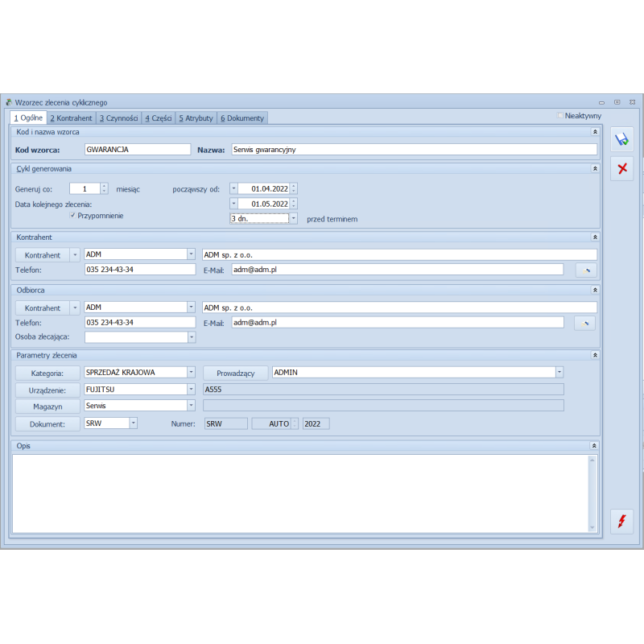644x644 pixels.
Task: Click the Nazwa field with Serwis gwarancyjny
Action: click(x=414, y=149)
